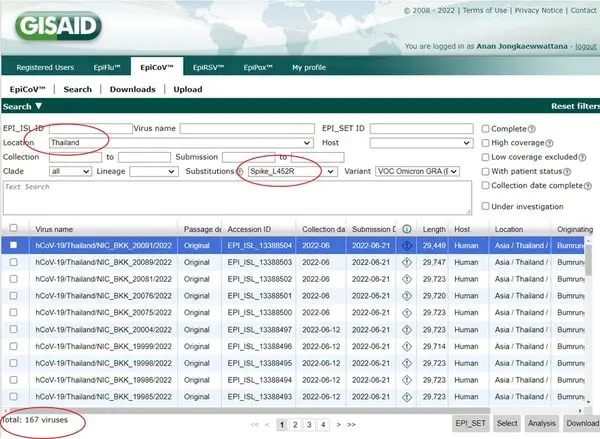Click help icon beside Low coverage excluded
The width and height of the screenshot is (600, 439).
pyautogui.click(x=582, y=157)
